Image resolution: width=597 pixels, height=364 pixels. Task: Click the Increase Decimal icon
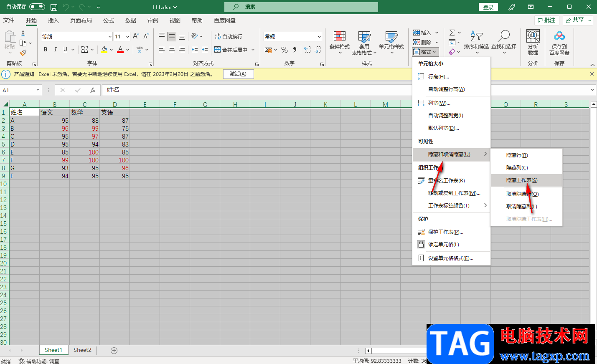307,50
